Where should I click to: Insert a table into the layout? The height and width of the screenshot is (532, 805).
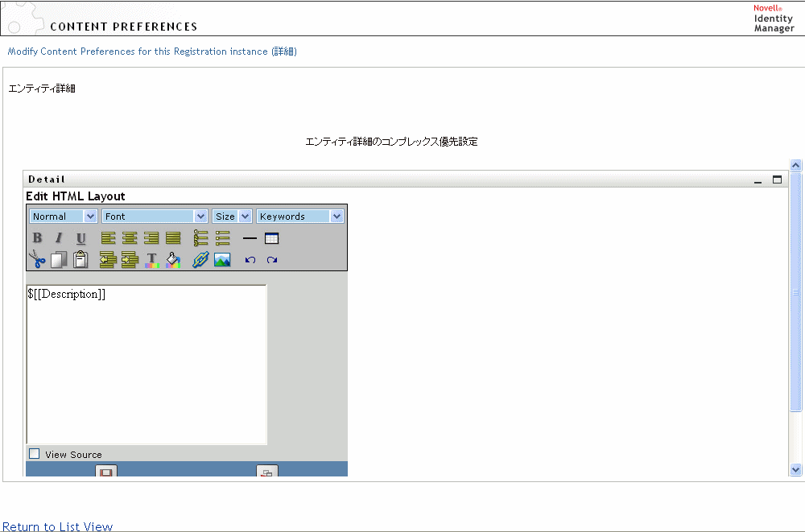[x=271, y=238]
